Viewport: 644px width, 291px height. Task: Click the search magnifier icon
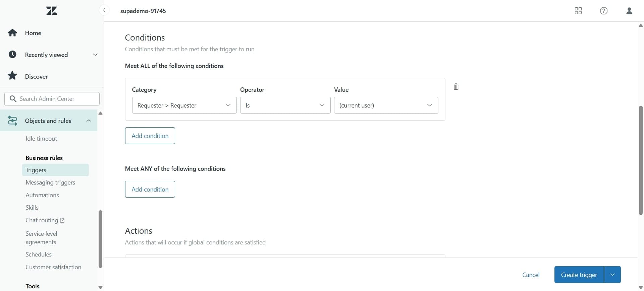click(x=13, y=99)
